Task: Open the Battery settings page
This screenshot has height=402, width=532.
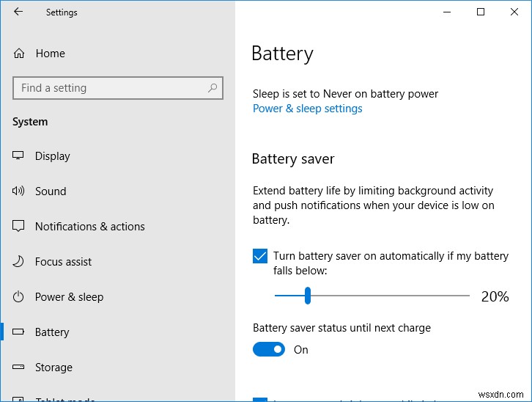Action: [52, 332]
